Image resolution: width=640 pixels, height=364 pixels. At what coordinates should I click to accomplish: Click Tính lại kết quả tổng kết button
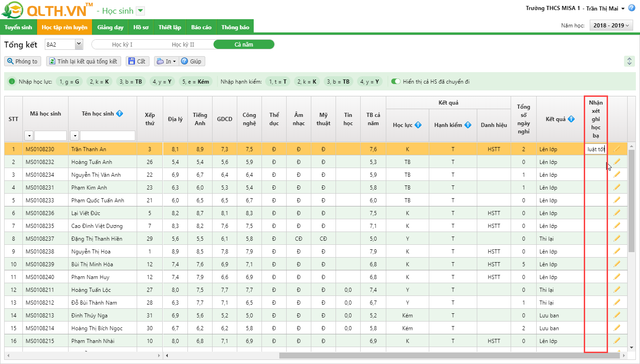84,61
